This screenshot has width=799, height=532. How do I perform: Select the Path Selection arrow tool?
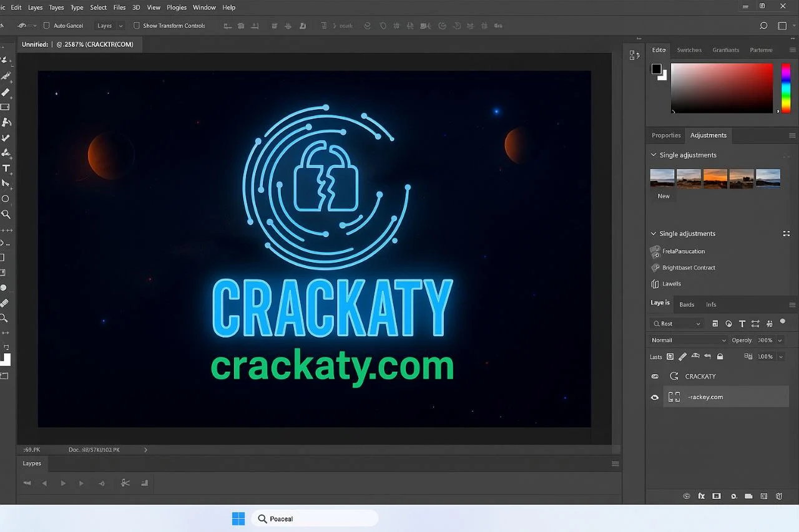(x=6, y=183)
